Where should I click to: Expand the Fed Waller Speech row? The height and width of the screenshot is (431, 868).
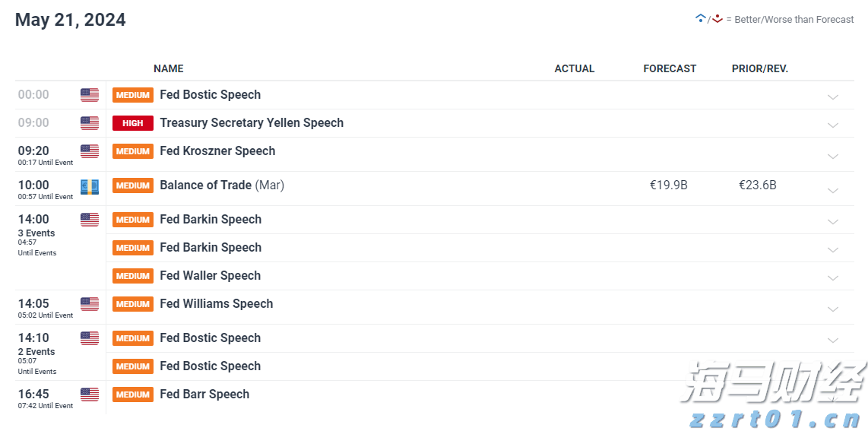pos(833,277)
